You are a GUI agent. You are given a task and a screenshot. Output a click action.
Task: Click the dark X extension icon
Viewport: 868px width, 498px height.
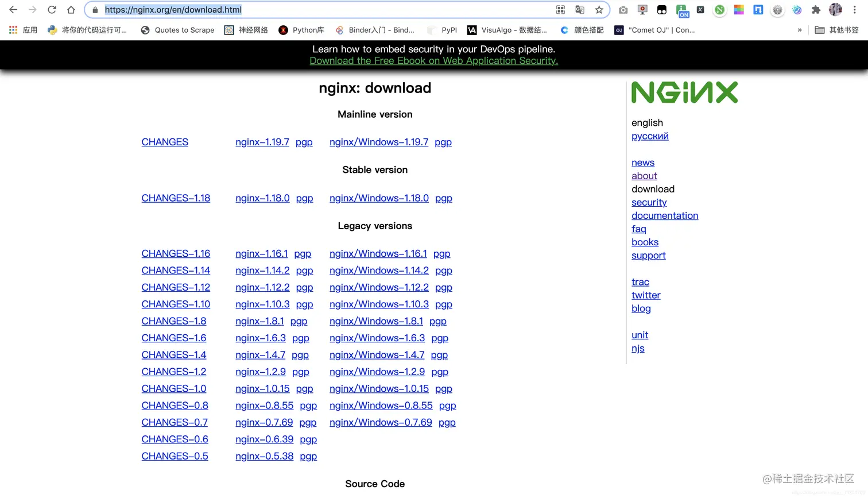700,10
